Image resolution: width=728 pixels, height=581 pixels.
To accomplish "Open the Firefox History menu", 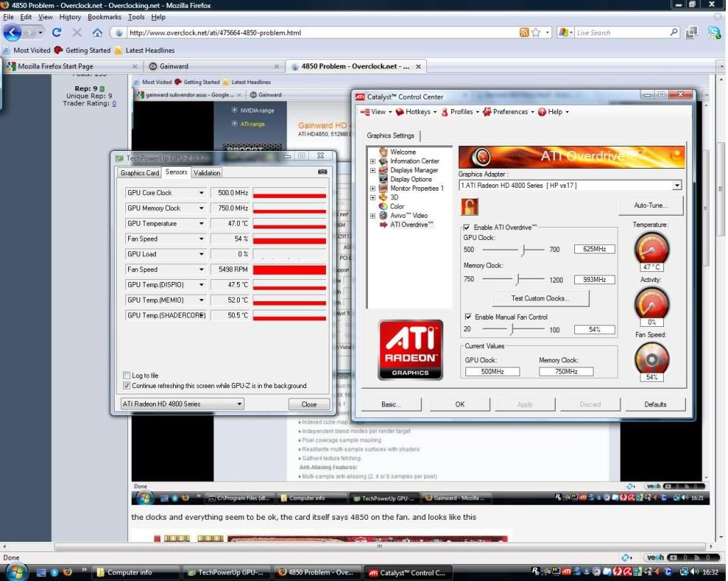I will (70, 17).
